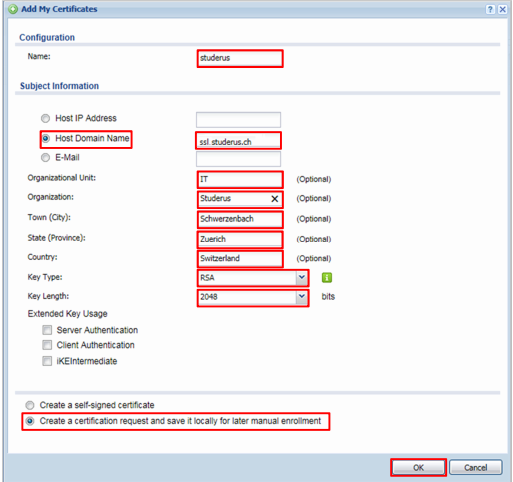Click the Town (City) field with Schwerzenbach
Screen dimensions: 513x482
pyautogui.click(x=240, y=219)
